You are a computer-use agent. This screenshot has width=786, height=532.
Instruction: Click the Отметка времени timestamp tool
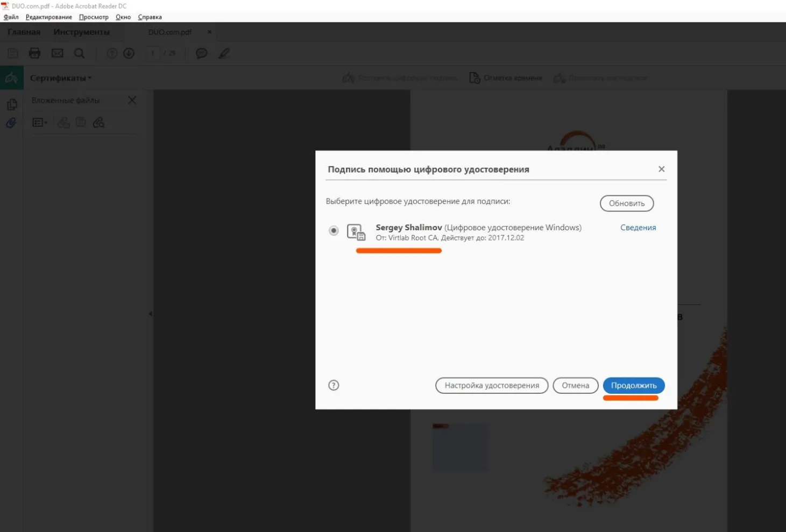[x=506, y=78]
